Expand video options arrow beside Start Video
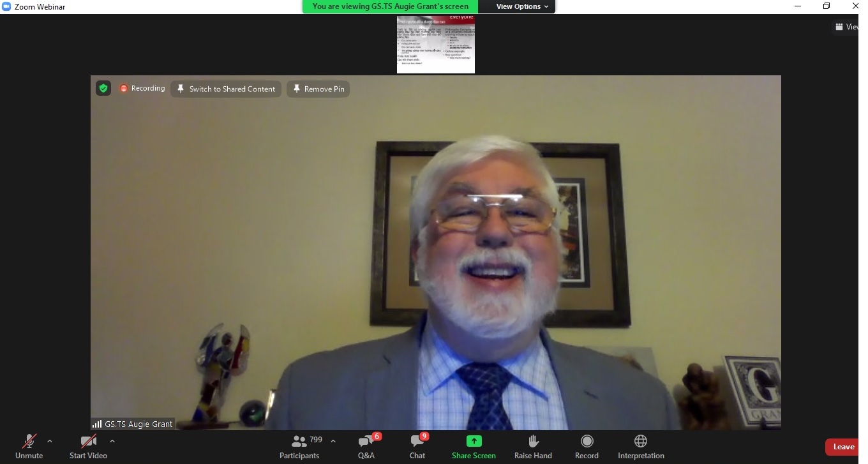The height and width of the screenshot is (464, 868). [112, 441]
